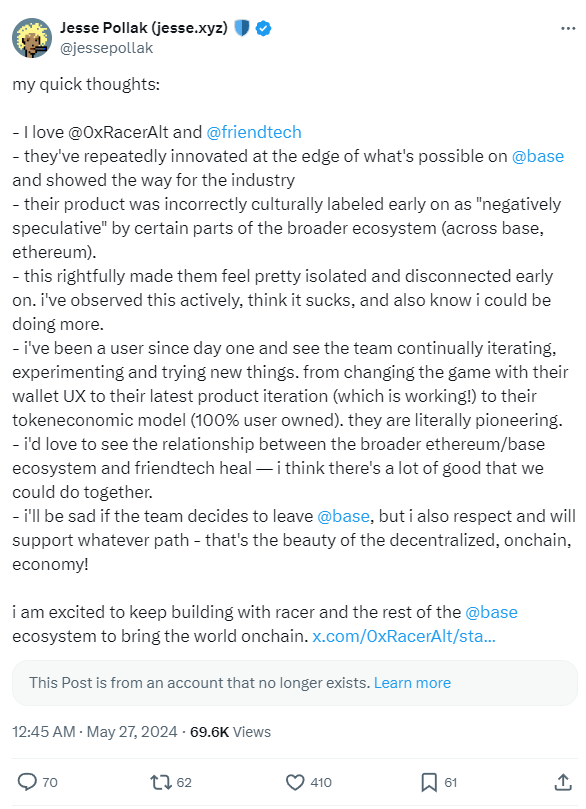Click the @base mention after 'possible on'
586x809 pixels.
point(538,156)
